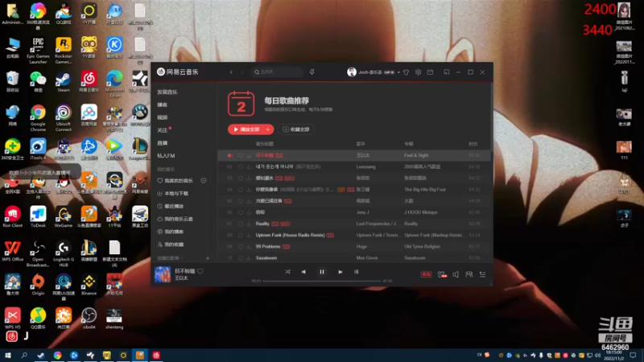Click heartbeat icon beside 我喜欢的音乐

pyautogui.click(x=204, y=180)
